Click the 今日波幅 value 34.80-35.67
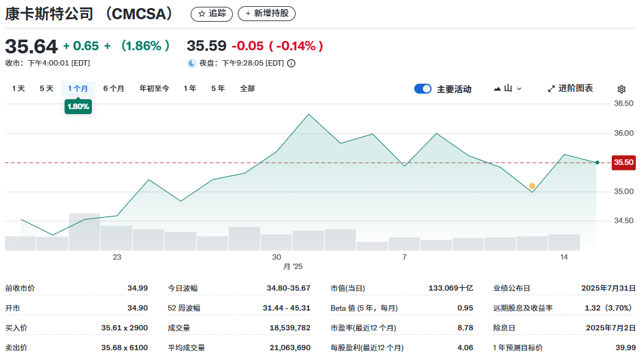Screen dimensions: 644x356 pos(289,288)
